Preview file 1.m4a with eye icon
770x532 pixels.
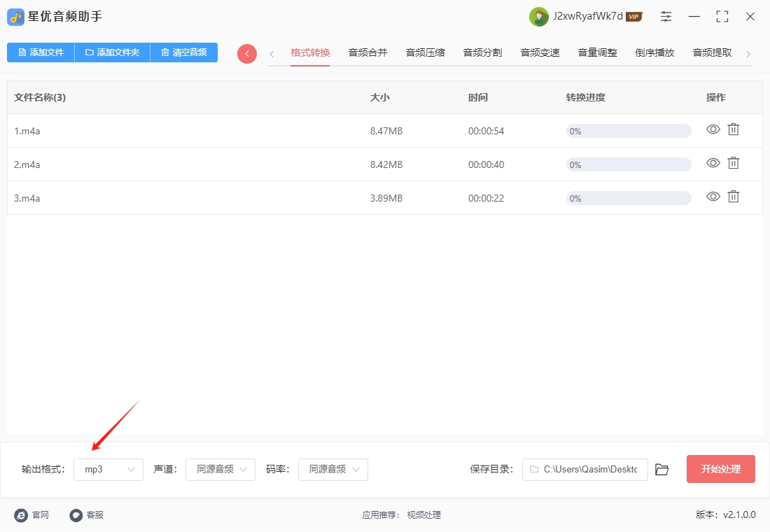click(713, 129)
